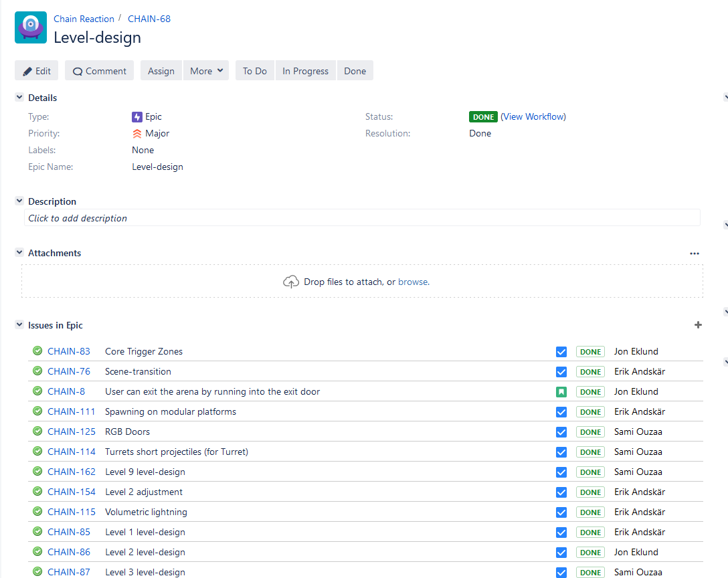The image size is (728, 578).
Task: Open the More dropdown menu
Action: click(206, 71)
